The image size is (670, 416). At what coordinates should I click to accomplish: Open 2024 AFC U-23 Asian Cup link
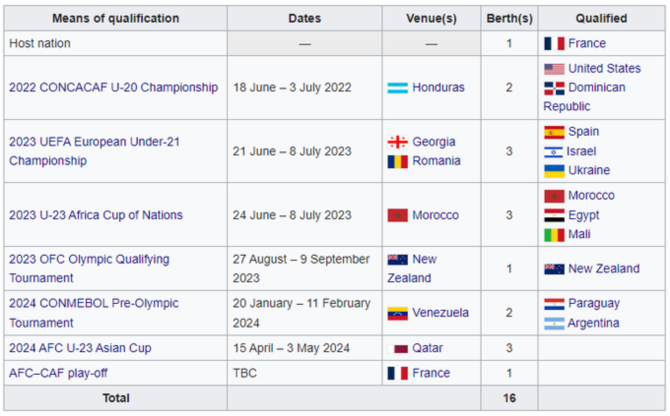[x=80, y=348]
